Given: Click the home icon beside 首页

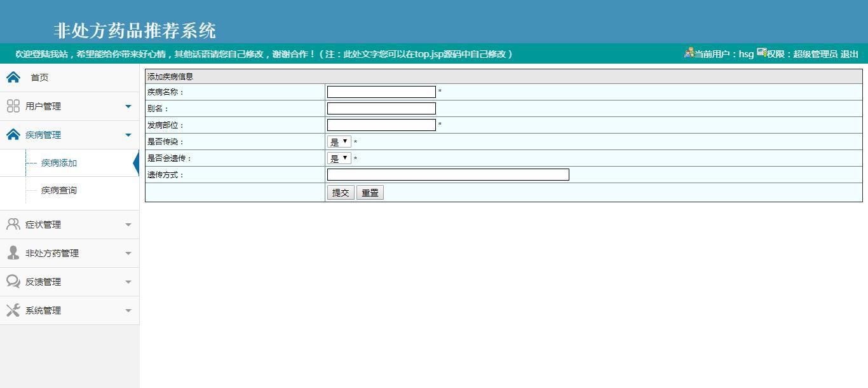Looking at the screenshot, I should coord(13,77).
